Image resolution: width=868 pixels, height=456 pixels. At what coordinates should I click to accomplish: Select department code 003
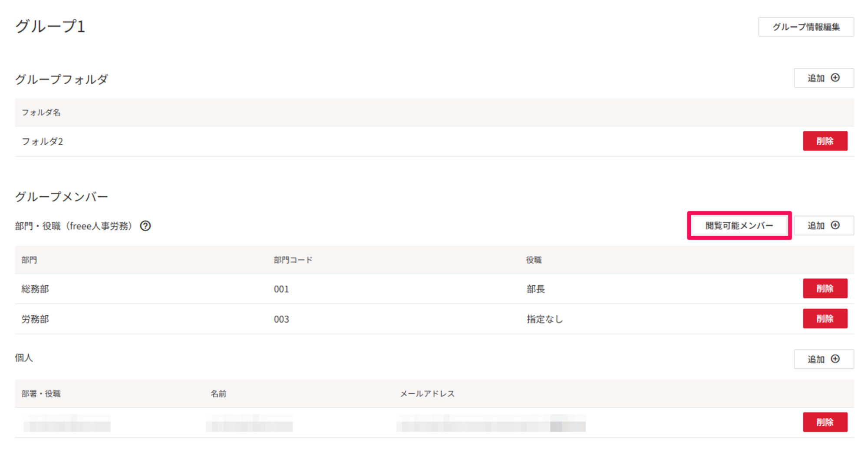click(x=281, y=319)
